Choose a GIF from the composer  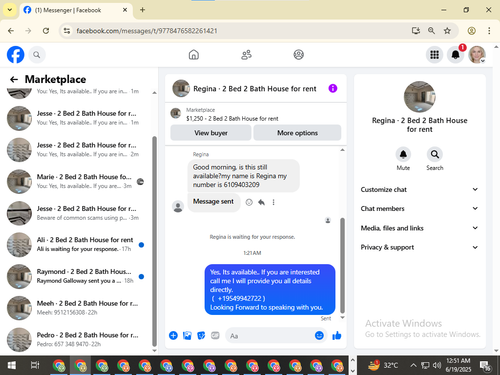pos(215,335)
